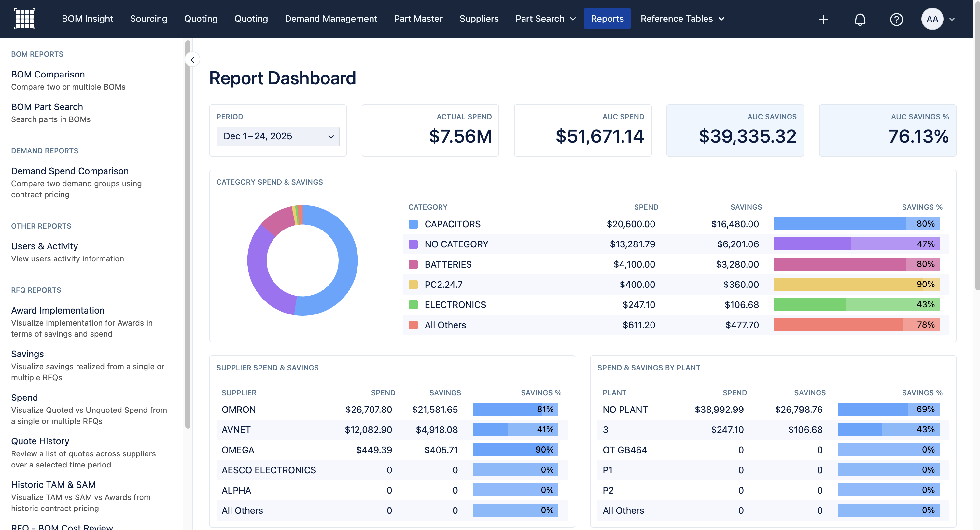Open Demand Management in the nav

[330, 19]
